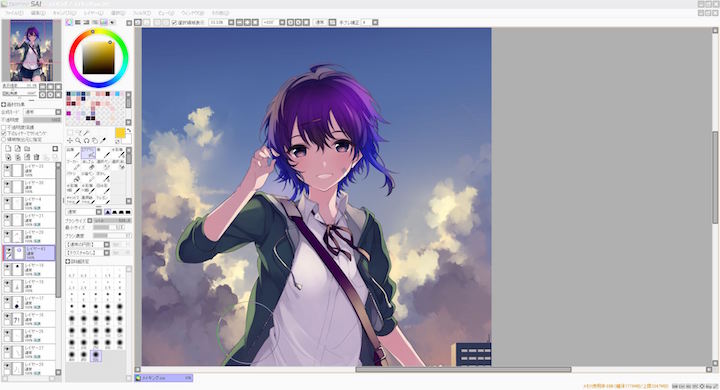The image size is (720, 390).
Task: Open the zoom percentage dropdown in toolbar
Action: coord(231,23)
